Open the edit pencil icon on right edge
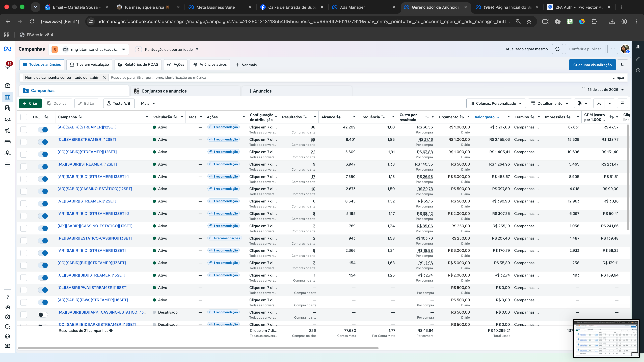The image size is (644, 362). [x=638, y=59]
